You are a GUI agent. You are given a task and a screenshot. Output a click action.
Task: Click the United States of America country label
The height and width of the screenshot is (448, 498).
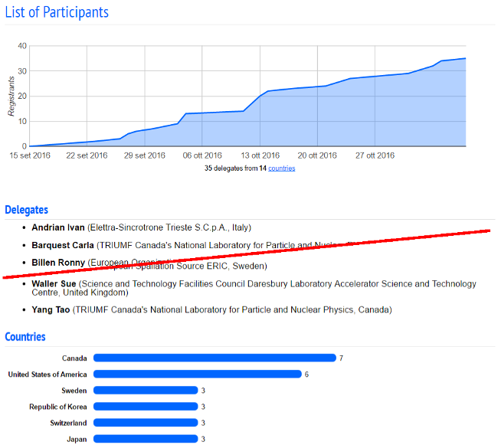pyautogui.click(x=47, y=374)
